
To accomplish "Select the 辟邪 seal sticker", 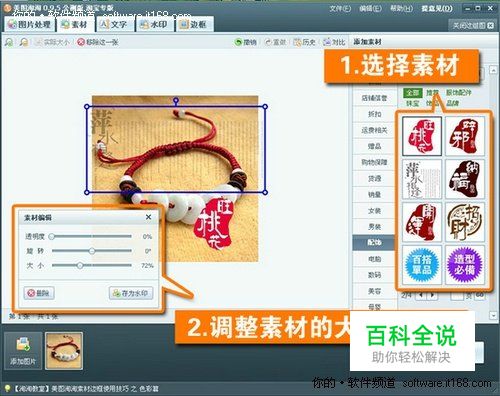I will [465, 136].
